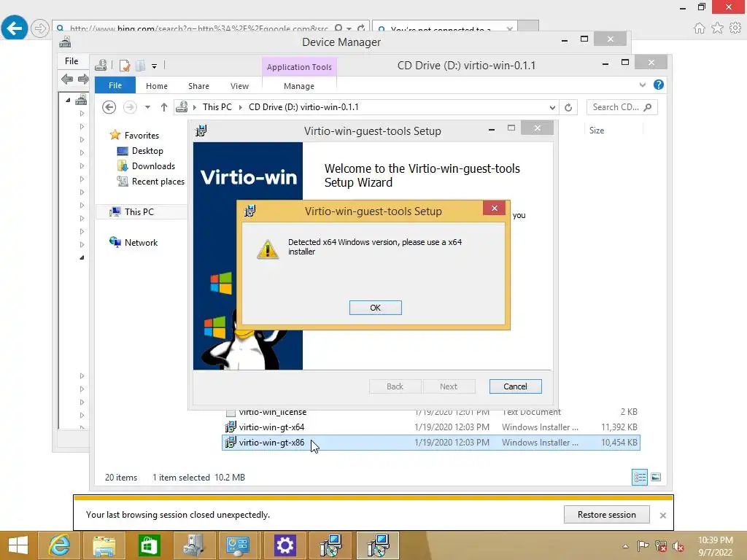The width and height of the screenshot is (747, 560).
Task: Click the Search CD Drive field
Action: pyautogui.click(x=622, y=107)
